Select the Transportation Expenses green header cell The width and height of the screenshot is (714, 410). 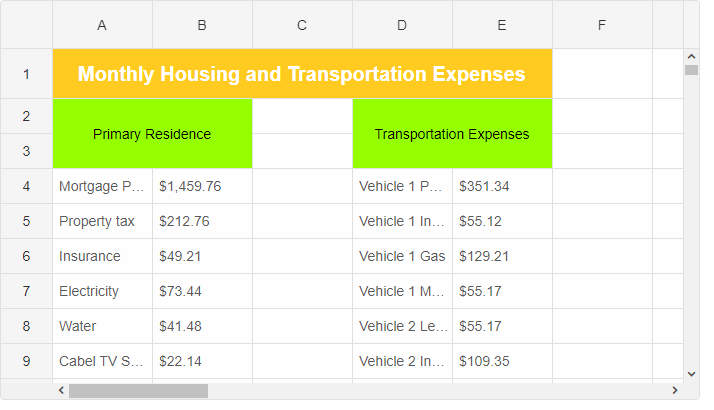(x=452, y=134)
